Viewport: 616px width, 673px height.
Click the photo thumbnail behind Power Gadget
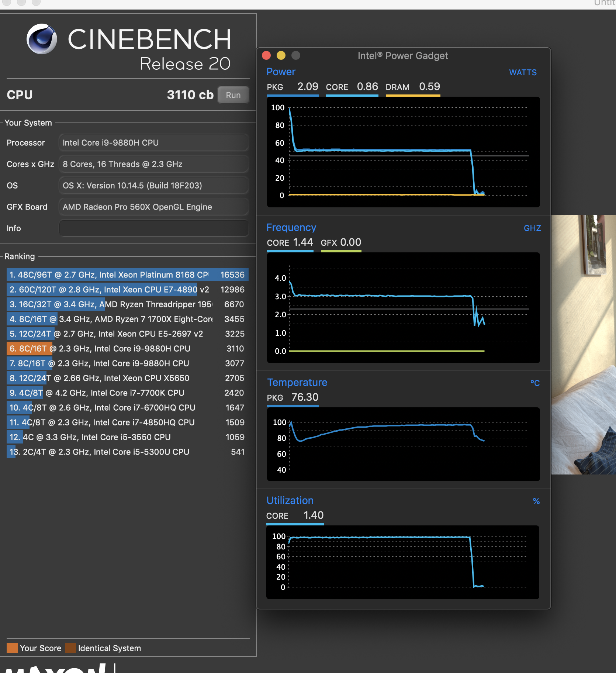click(x=584, y=345)
